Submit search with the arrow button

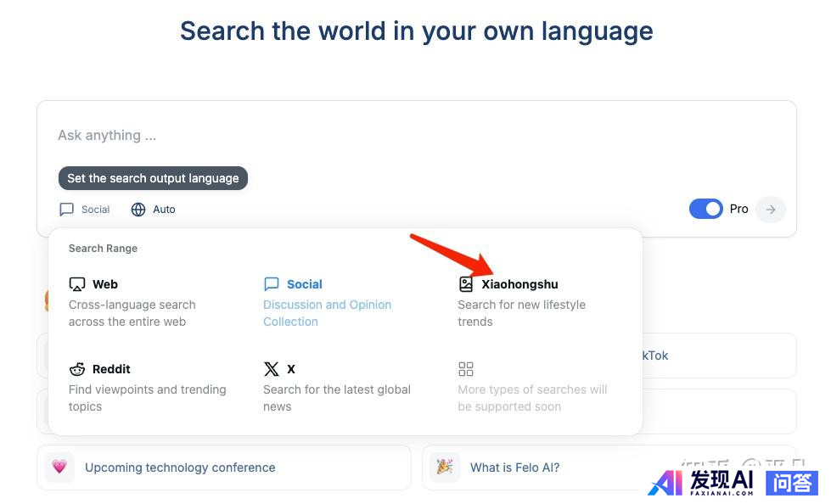coord(771,210)
